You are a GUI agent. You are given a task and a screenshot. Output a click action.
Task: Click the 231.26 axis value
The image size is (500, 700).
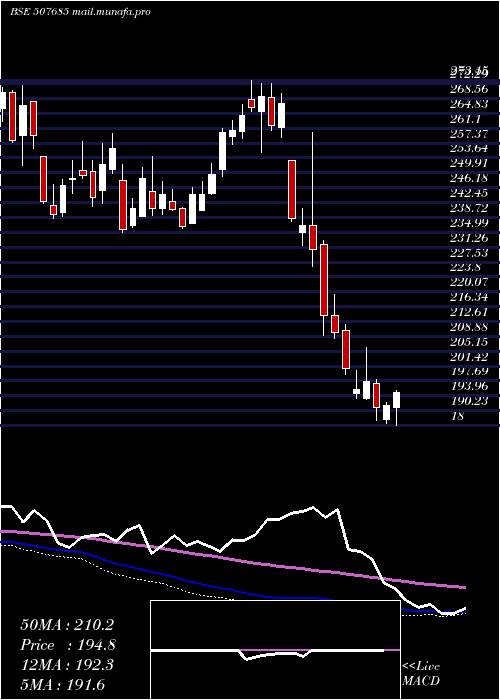pyautogui.click(x=468, y=238)
